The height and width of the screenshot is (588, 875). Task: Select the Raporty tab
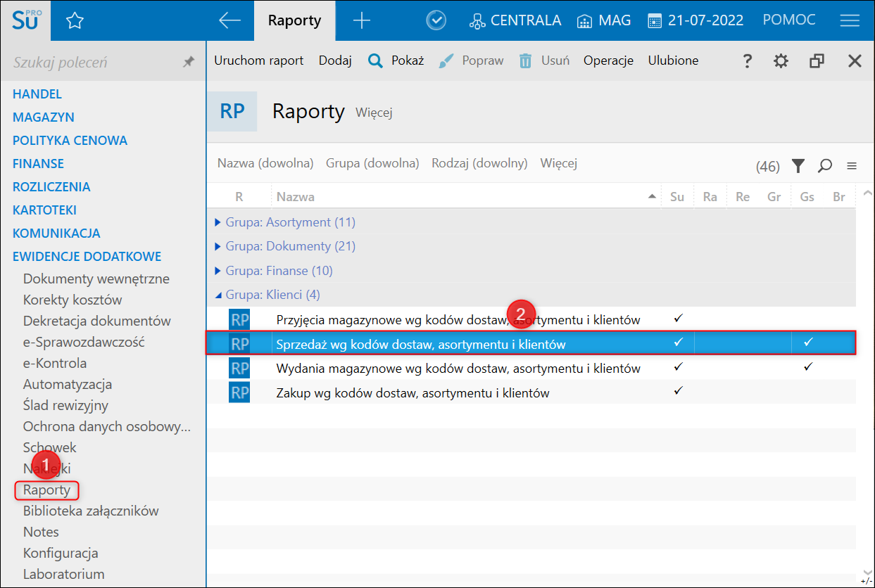[294, 21]
